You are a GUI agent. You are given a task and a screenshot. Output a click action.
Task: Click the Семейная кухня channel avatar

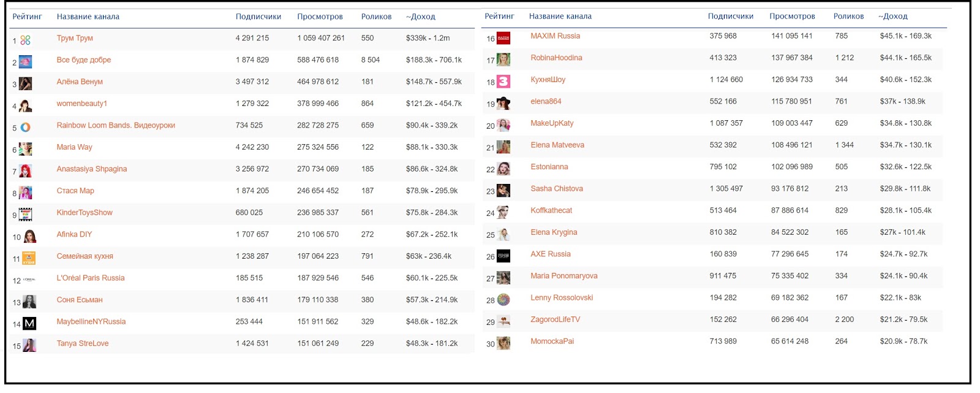(29, 258)
